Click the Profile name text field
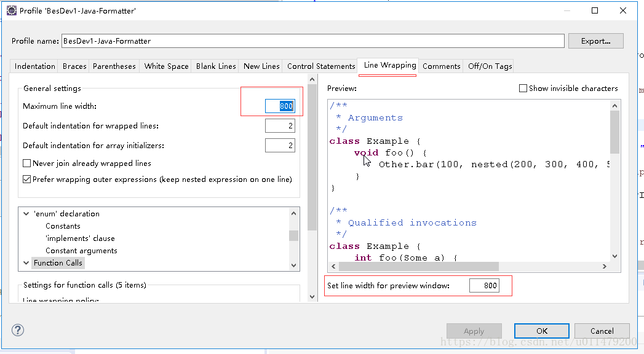The height and width of the screenshot is (354, 644). pos(313,41)
